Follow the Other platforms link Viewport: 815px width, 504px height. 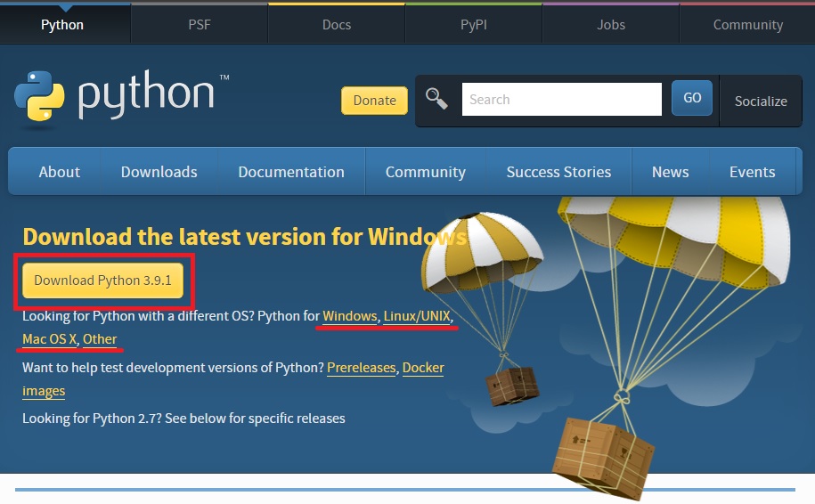pos(100,339)
